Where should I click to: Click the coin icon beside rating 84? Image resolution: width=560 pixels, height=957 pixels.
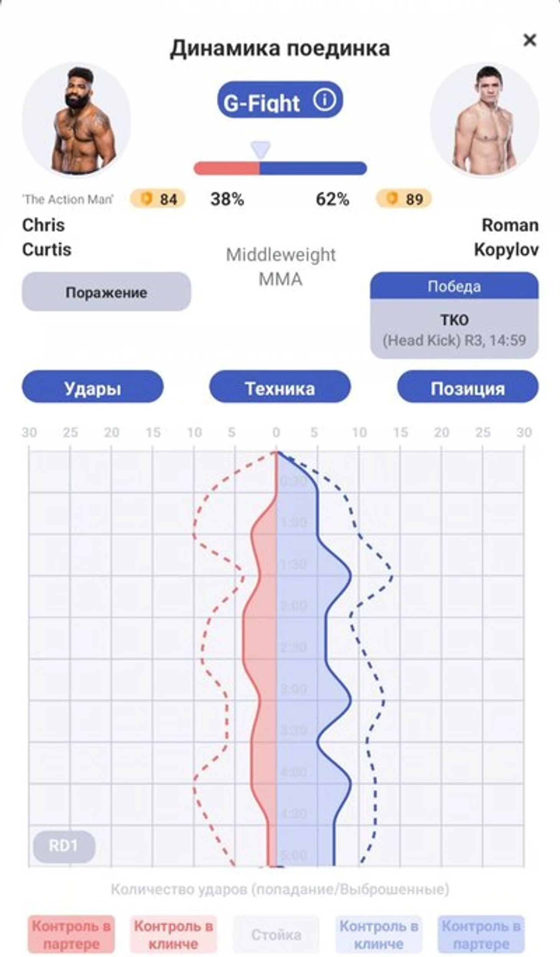click(x=146, y=199)
